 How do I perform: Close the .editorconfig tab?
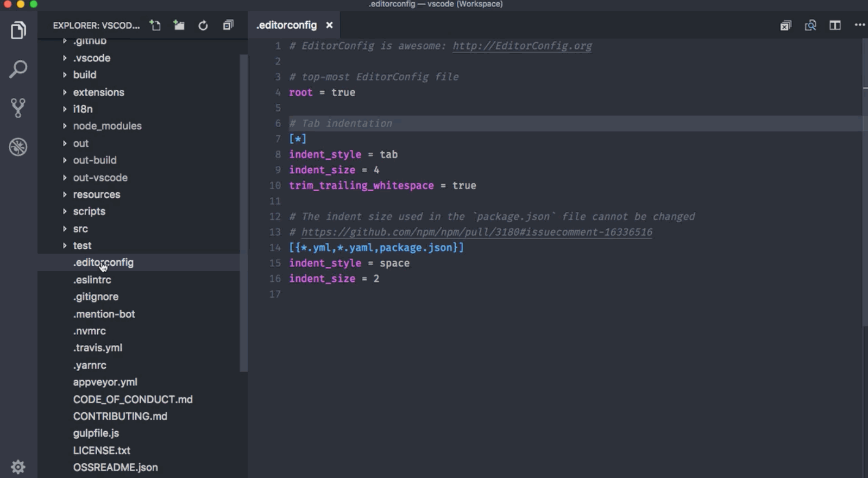click(x=329, y=26)
